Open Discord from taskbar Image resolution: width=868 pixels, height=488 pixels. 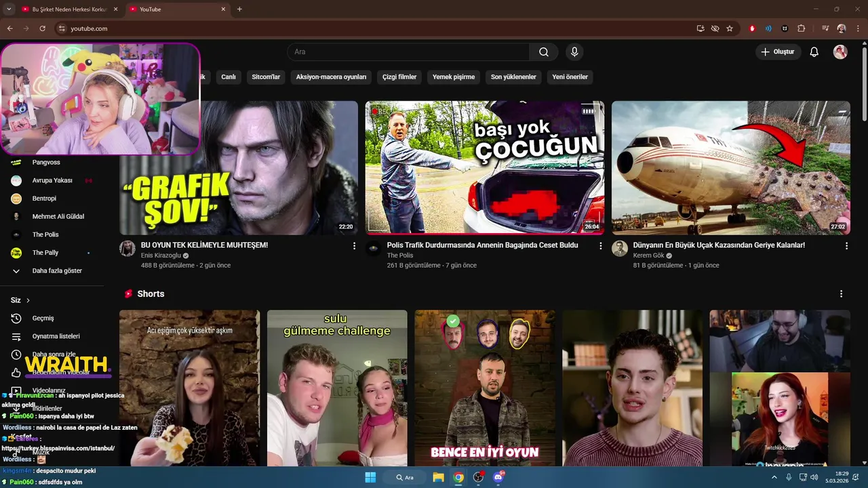(x=498, y=477)
